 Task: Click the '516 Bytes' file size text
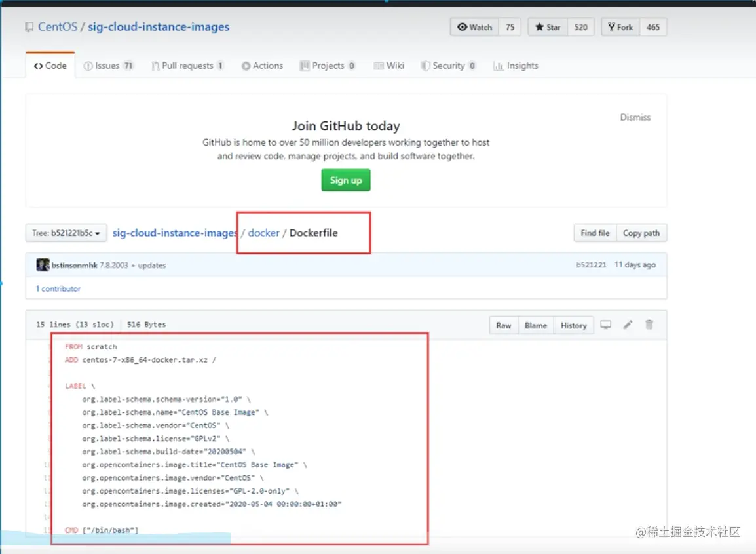147,325
